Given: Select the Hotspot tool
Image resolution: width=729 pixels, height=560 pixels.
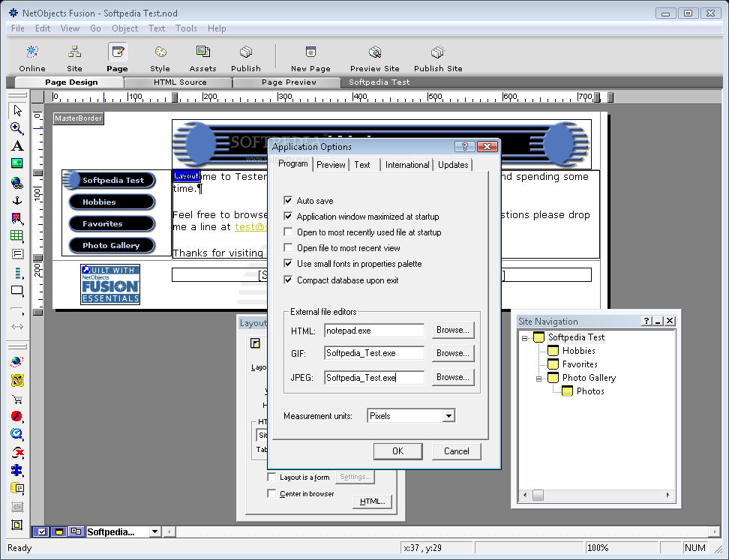Looking at the screenshot, I should click(x=17, y=218).
